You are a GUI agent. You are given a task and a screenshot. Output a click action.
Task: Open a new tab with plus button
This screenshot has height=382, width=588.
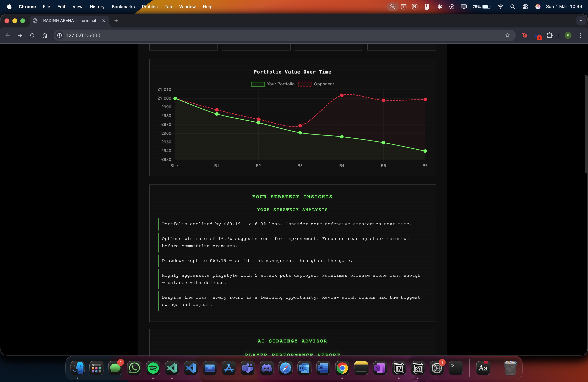[116, 21]
